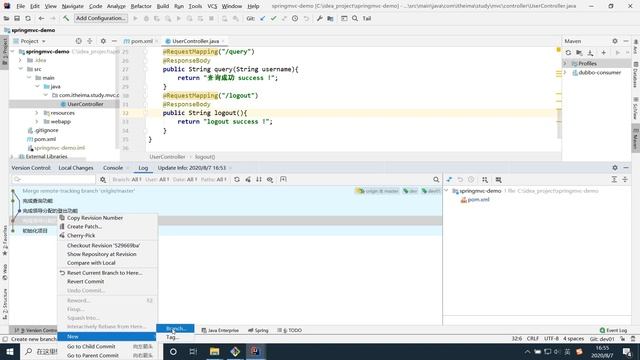Click the Search Everywhere magnifier icon
The width and height of the screenshot is (640, 360).
[355, 18]
